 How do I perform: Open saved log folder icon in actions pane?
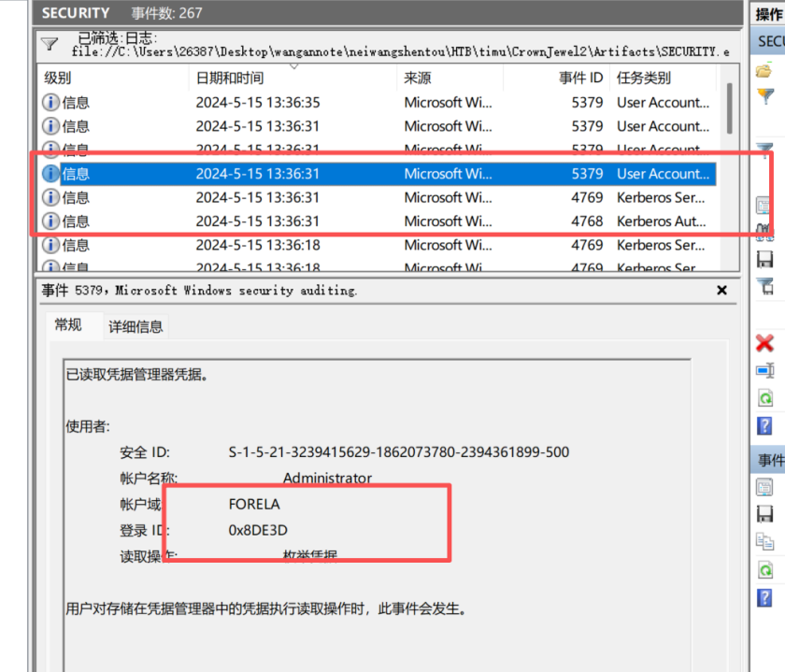pos(764,71)
